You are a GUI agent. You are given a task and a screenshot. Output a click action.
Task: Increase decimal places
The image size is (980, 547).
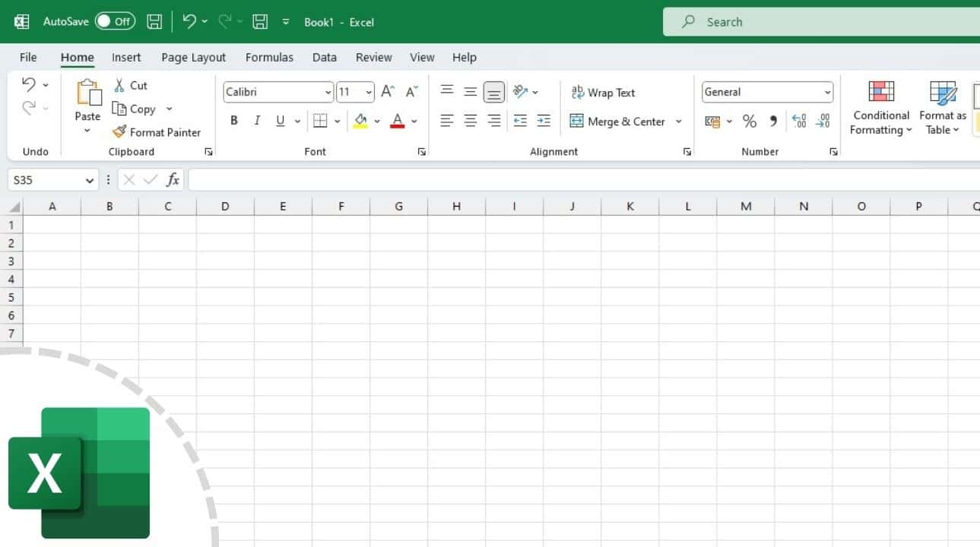798,121
